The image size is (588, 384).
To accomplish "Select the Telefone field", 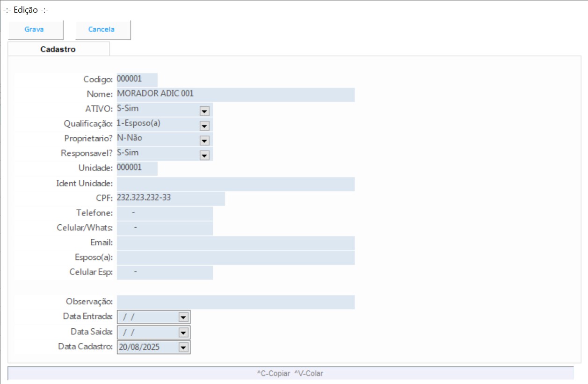I will coord(165,214).
